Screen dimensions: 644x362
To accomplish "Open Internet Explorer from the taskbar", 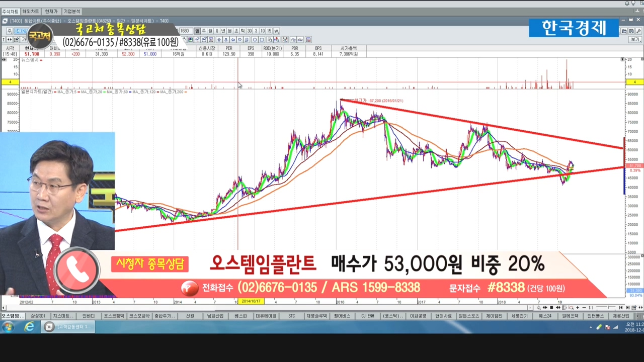I will point(29,327).
